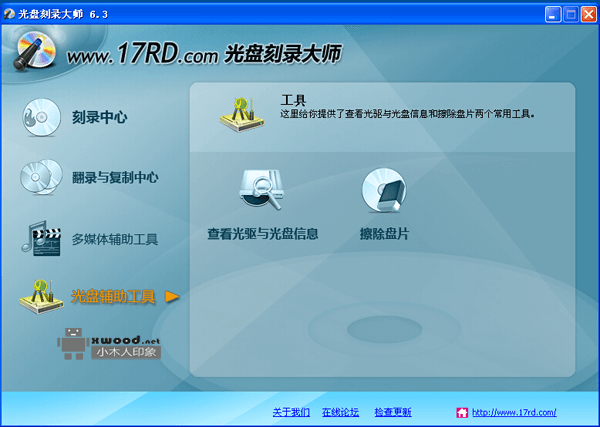Close the 光盘刻录大师 window
Image resolution: width=600 pixels, height=427 pixels.
[588, 15]
